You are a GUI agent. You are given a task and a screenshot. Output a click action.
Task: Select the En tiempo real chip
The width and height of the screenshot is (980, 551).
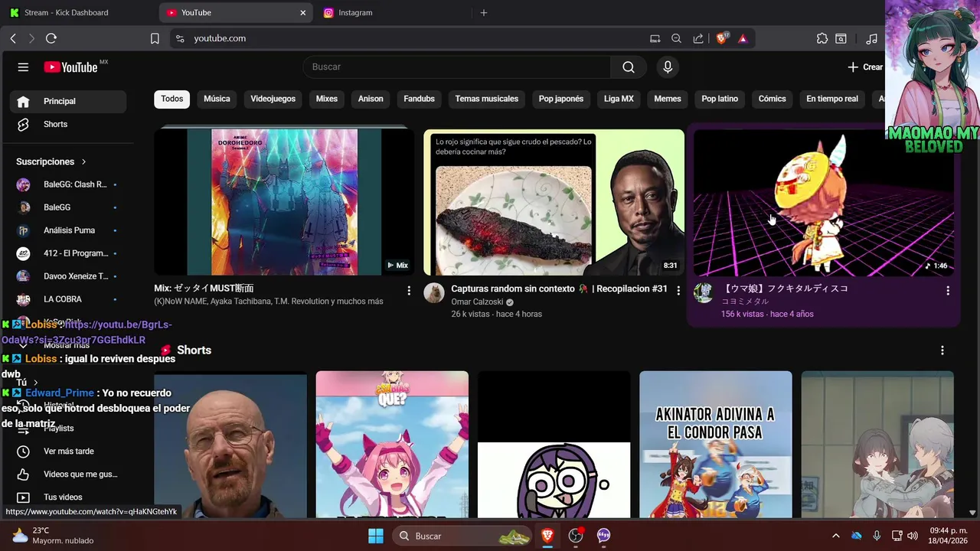[x=832, y=99]
